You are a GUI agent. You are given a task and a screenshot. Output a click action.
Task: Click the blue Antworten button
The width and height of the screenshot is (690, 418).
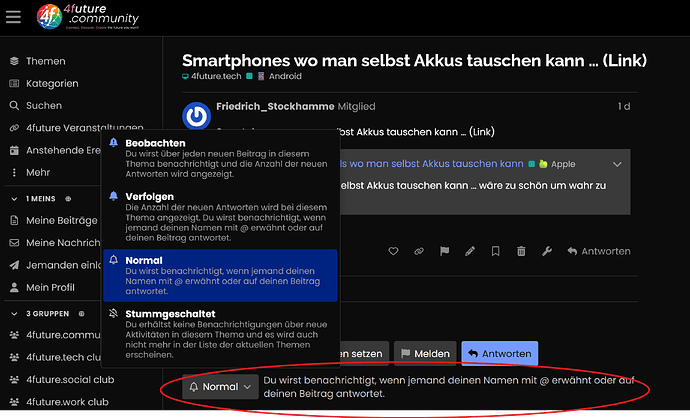499,353
